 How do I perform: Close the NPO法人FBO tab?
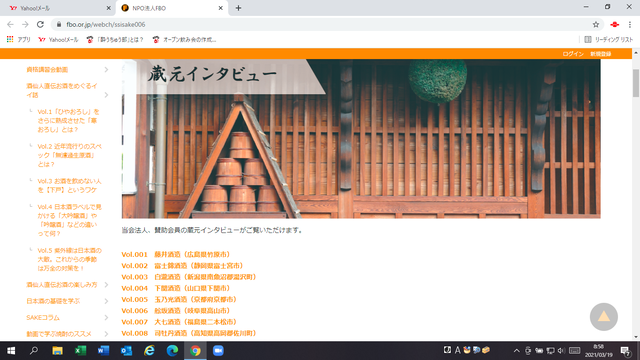(x=220, y=8)
